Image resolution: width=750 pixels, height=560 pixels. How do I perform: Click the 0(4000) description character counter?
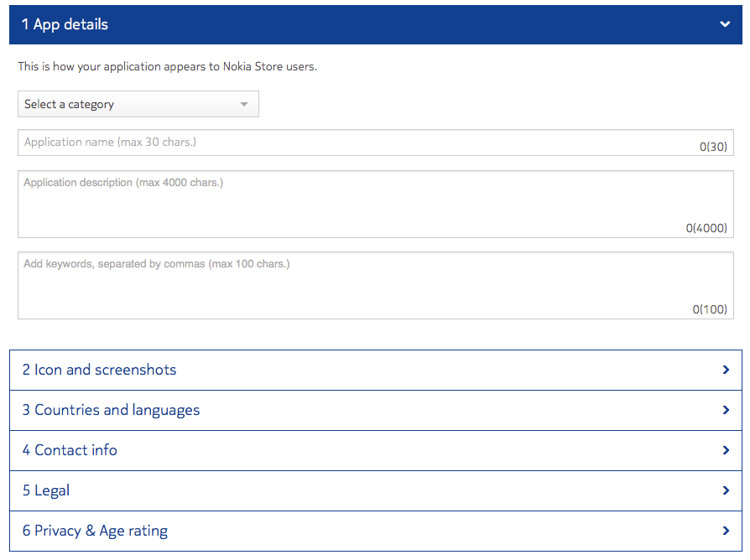pyautogui.click(x=706, y=228)
